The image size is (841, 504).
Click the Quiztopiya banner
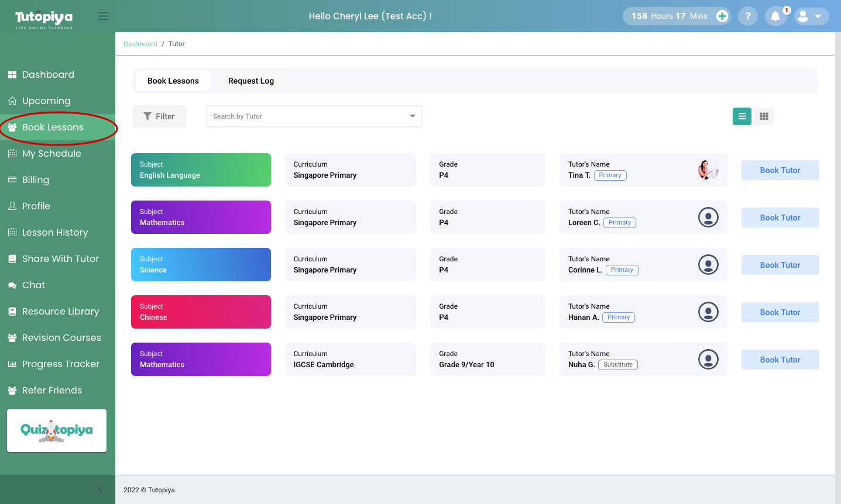click(x=57, y=431)
